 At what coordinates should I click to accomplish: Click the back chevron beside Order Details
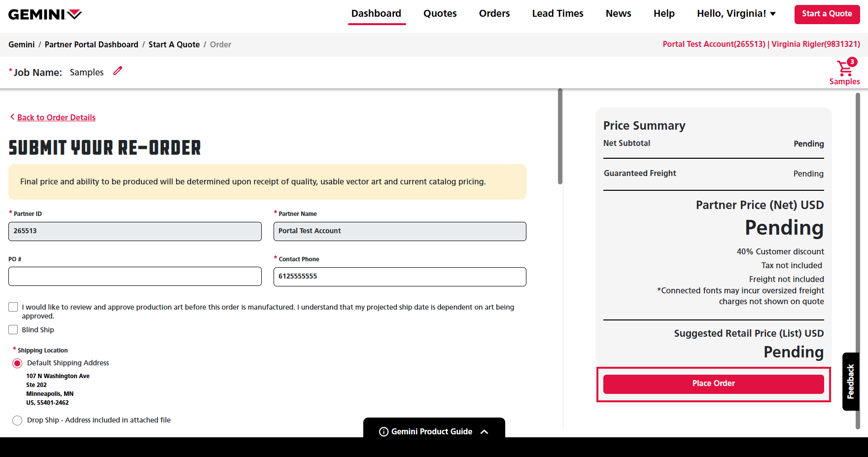pos(12,117)
